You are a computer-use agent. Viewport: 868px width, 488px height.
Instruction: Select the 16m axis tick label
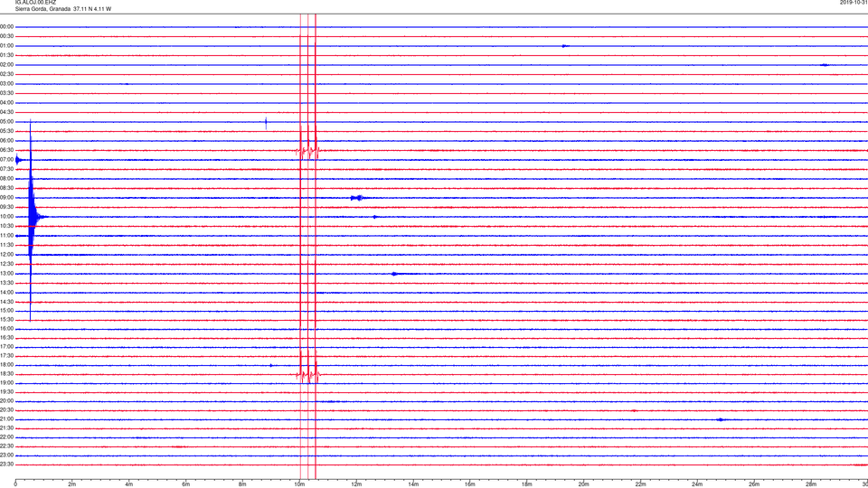pyautogui.click(x=470, y=484)
